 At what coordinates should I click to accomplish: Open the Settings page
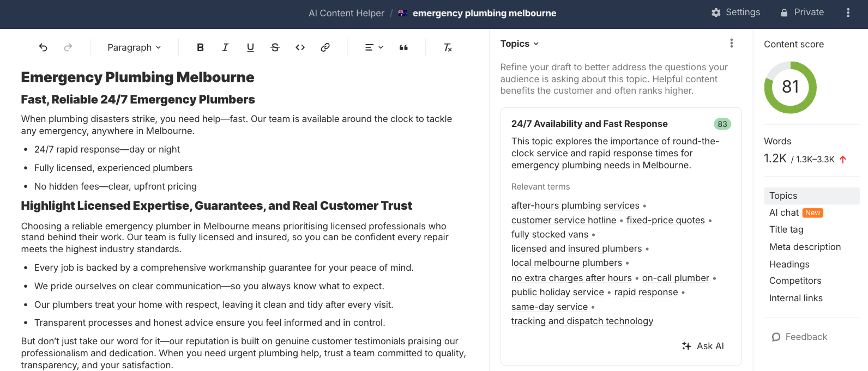click(736, 13)
